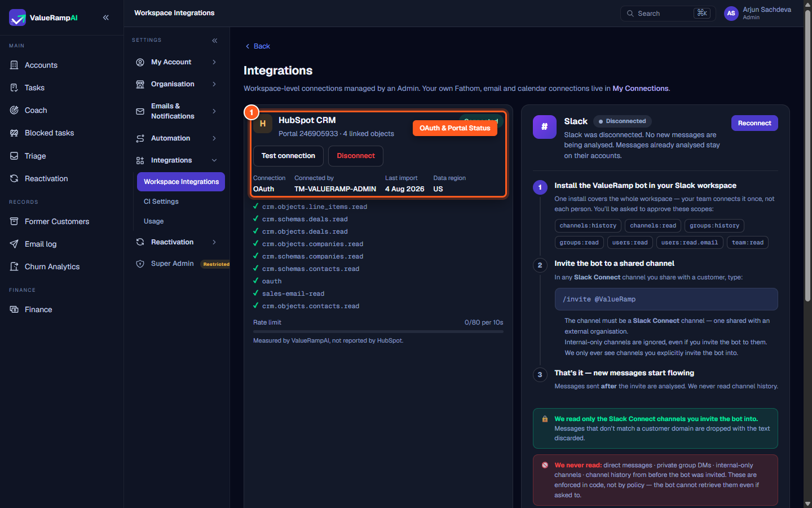Expand the Emails & Notifications chevron
Screen dimensions: 812x508
coord(214,111)
